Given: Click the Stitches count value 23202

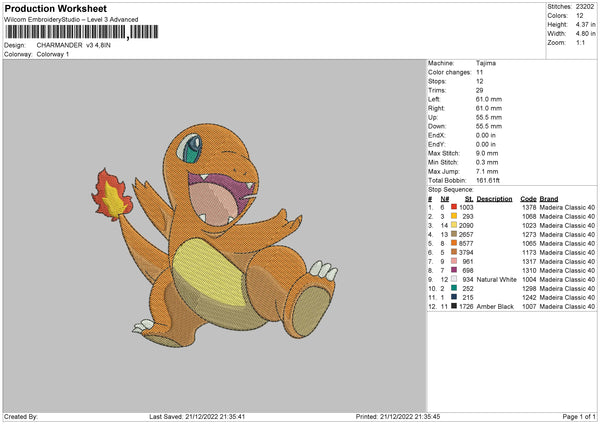Looking at the screenshot, I should (586, 6).
